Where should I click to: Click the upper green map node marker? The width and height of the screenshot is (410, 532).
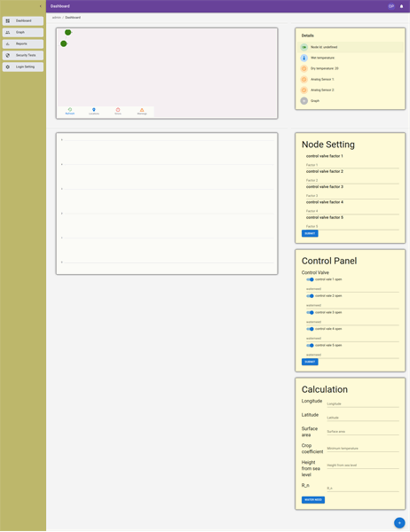[x=68, y=32]
